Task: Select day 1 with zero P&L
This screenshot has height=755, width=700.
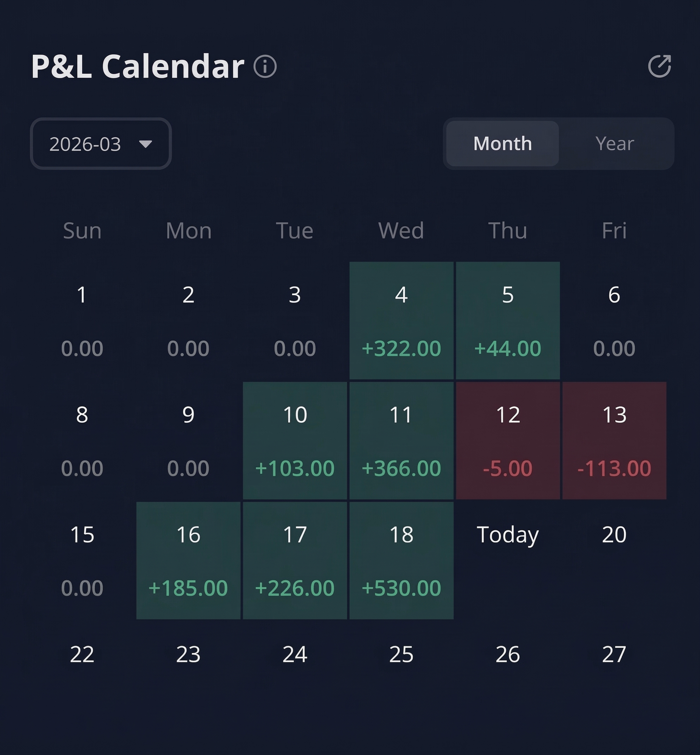Action: click(82, 320)
